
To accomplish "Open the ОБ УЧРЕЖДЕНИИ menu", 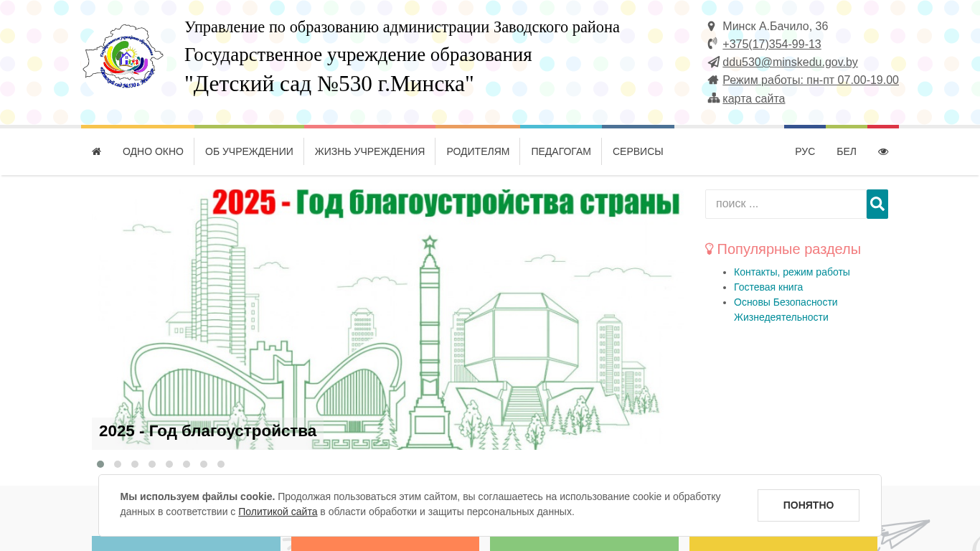I will tap(249, 151).
